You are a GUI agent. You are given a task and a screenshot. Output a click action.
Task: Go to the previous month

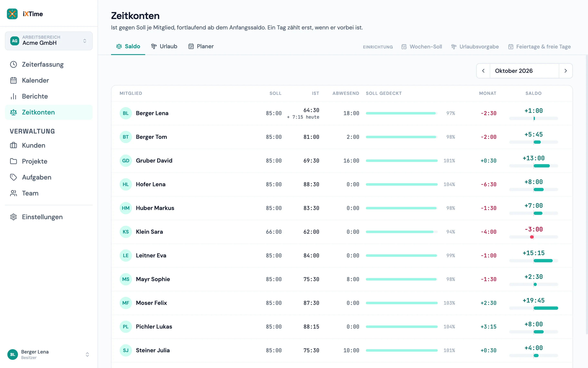click(483, 71)
